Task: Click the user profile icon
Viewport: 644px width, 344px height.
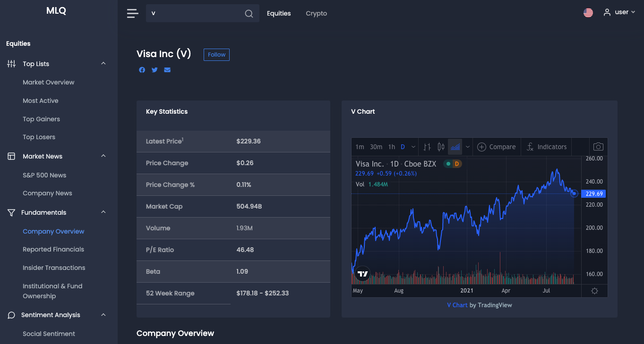Action: tap(607, 12)
